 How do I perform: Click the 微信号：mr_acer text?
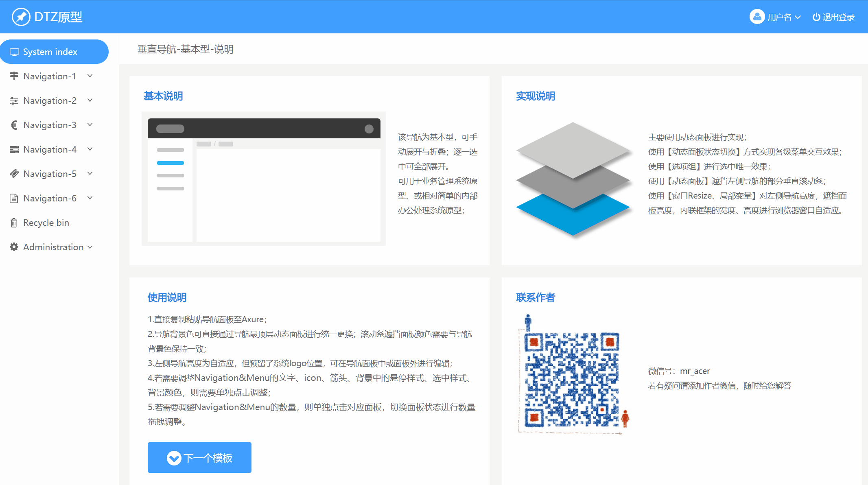(x=679, y=371)
